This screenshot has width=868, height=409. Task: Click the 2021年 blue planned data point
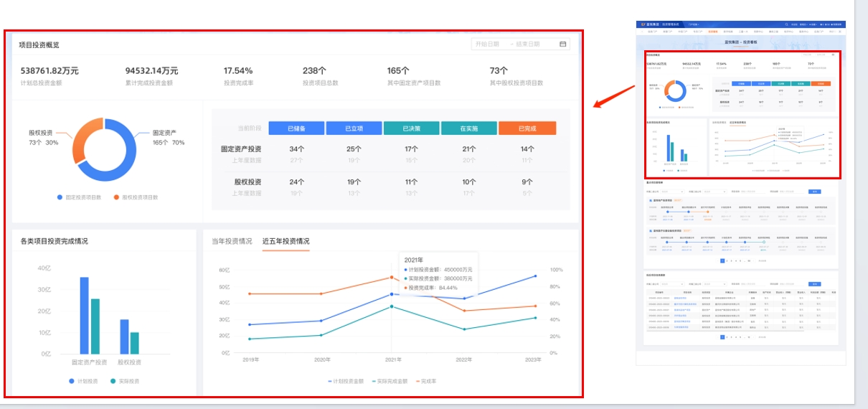(x=392, y=294)
